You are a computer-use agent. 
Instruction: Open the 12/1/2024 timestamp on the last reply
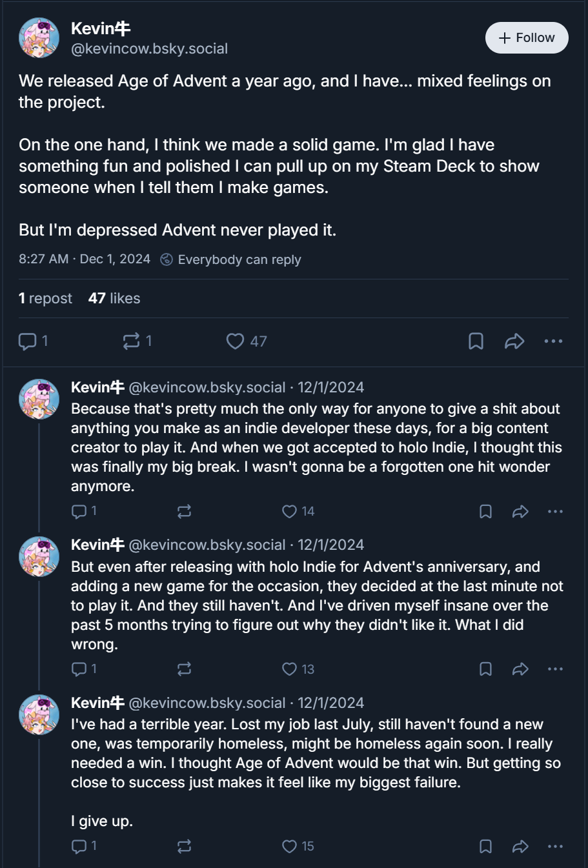330,703
